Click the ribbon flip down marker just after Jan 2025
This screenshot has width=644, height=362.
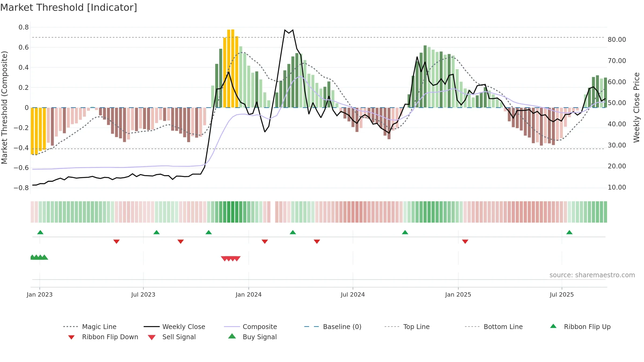tap(465, 242)
